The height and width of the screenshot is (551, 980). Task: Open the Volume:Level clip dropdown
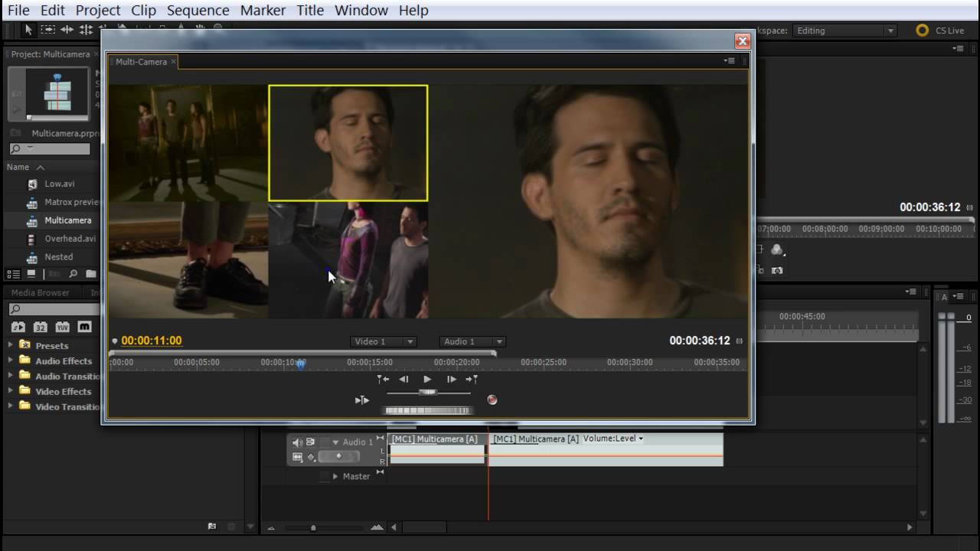[613, 439]
